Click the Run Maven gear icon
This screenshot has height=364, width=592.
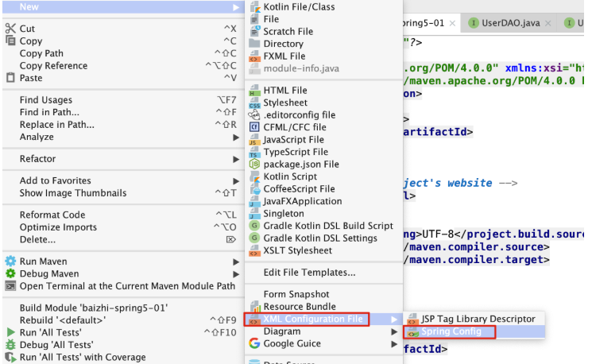click(10, 261)
